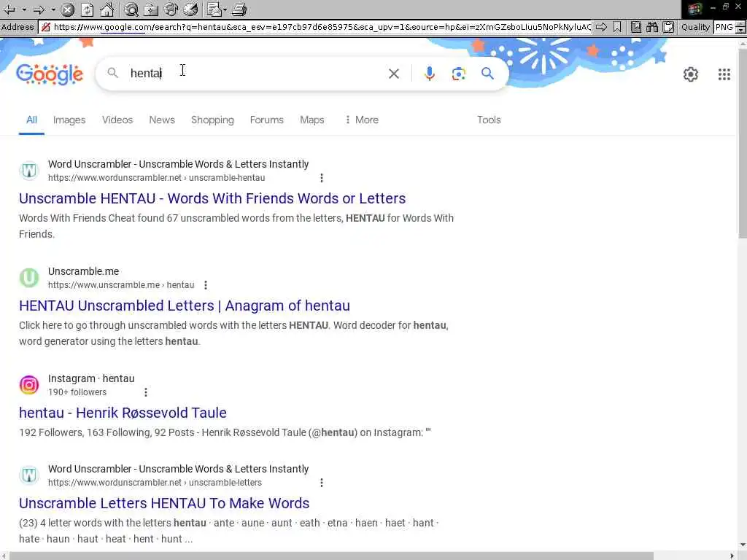This screenshot has width=747, height=560.
Task: Open more options for the Instagram result
Action: [146, 392]
